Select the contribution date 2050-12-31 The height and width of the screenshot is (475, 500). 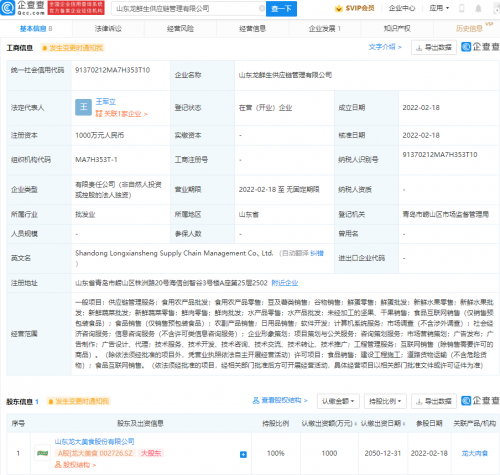(x=383, y=453)
